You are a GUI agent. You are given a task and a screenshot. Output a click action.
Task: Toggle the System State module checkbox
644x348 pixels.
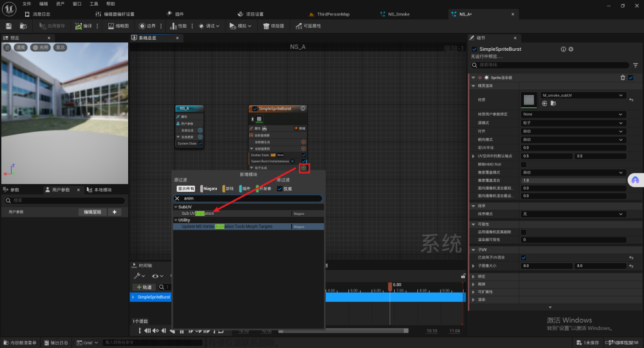click(200, 143)
